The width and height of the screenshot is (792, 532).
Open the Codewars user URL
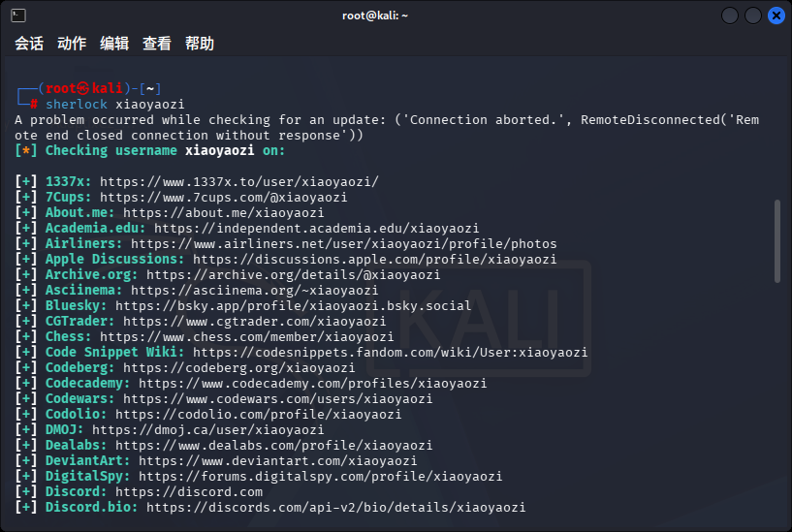point(277,399)
